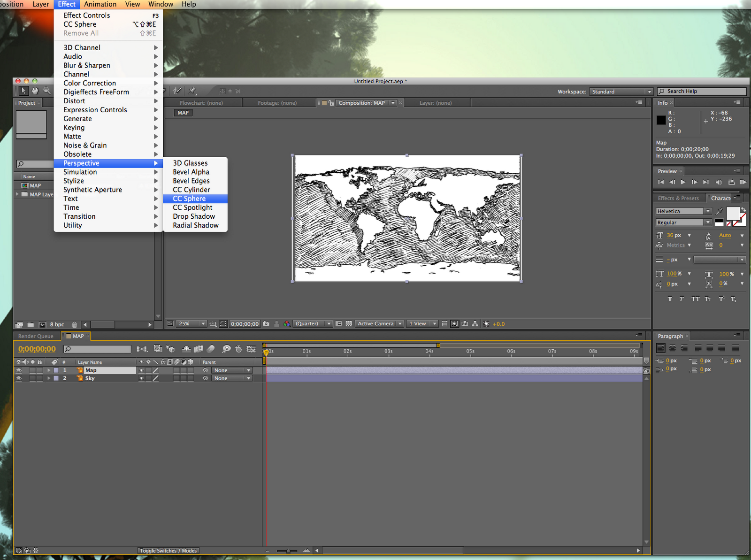This screenshot has width=751, height=560.
Task: Toggle the All Caps button
Action: click(x=695, y=299)
